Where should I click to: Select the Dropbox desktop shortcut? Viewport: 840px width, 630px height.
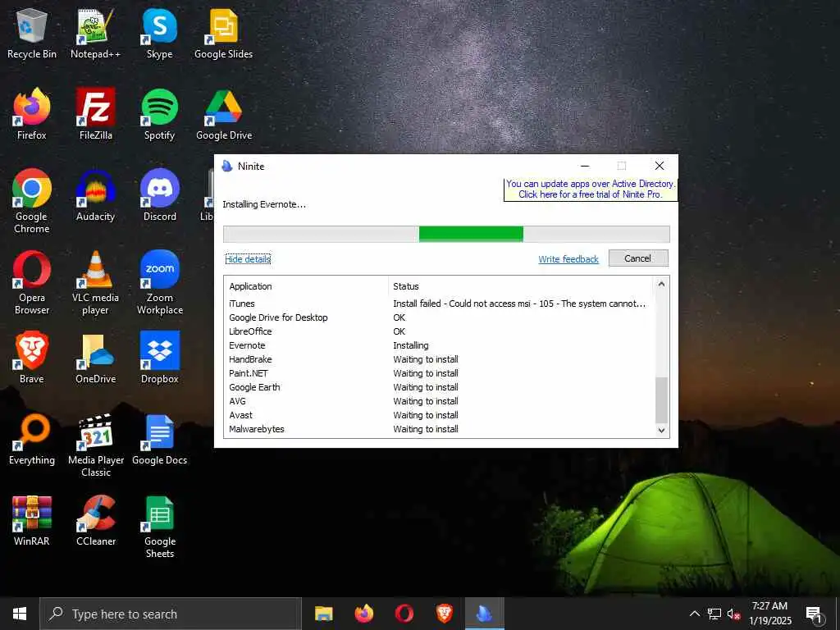(160, 358)
